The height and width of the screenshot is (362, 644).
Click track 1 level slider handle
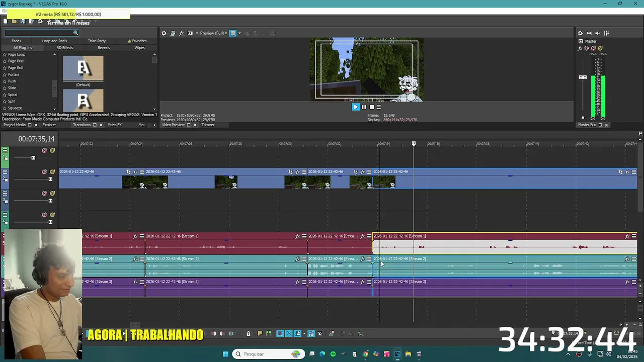tap(33, 158)
